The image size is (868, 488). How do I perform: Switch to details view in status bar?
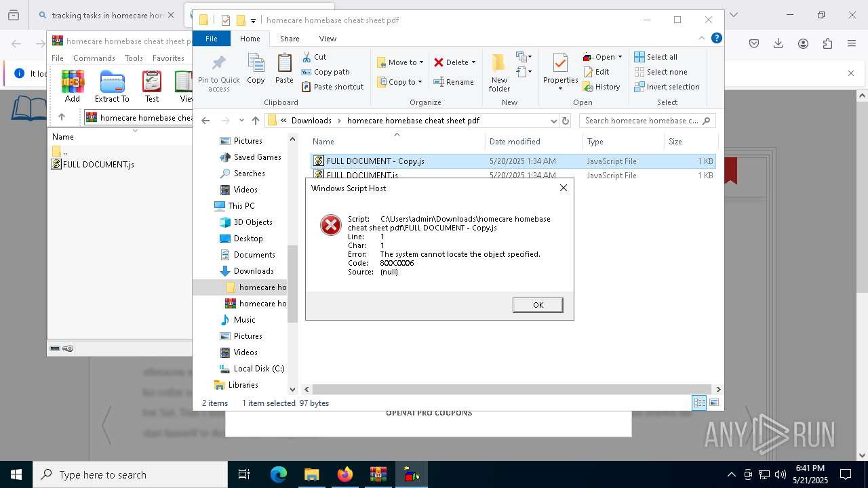[699, 403]
